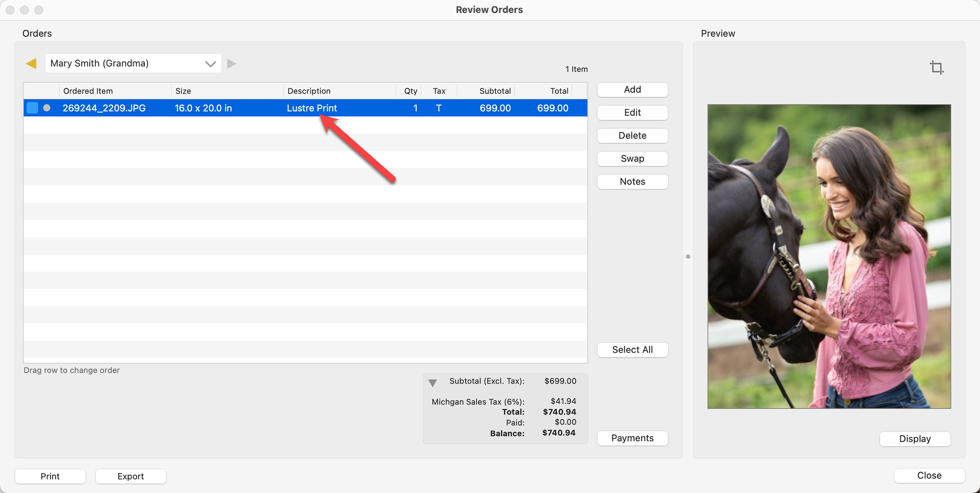This screenshot has height=493, width=980.
Task: Delete the selected order item
Action: [632, 136]
